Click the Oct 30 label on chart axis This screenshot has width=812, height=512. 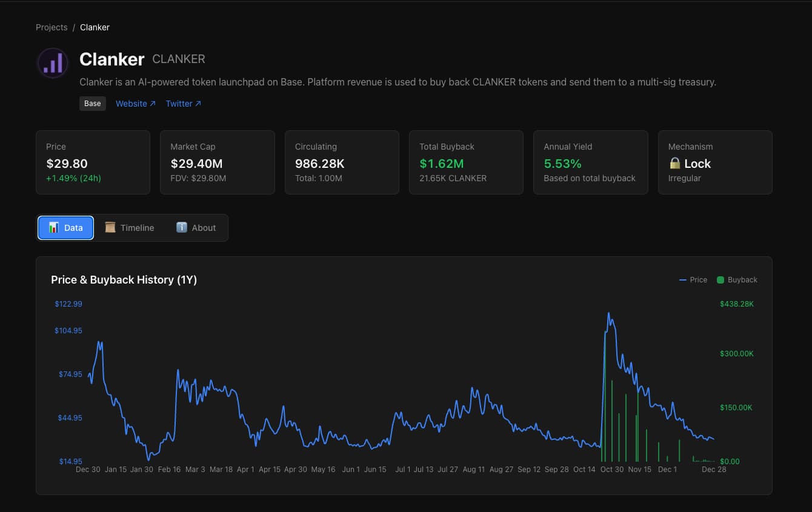(612, 470)
